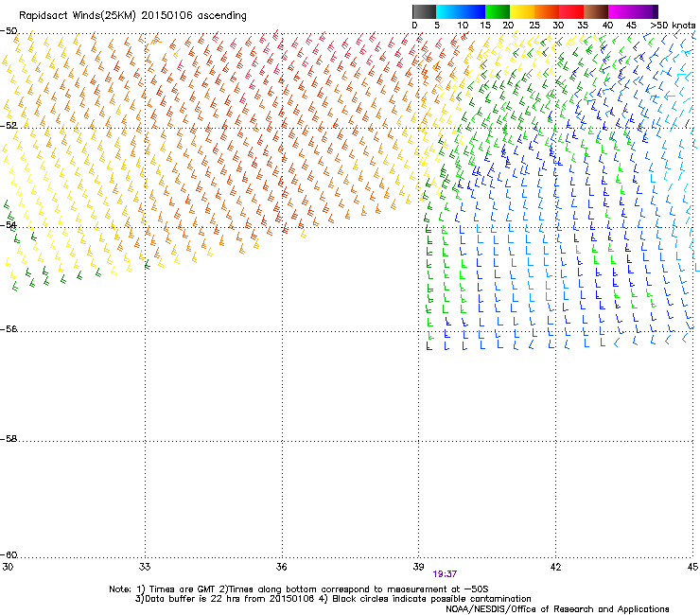The width and height of the screenshot is (700, 615).
Task: Click the longitude label '39'
Action: pyautogui.click(x=418, y=567)
